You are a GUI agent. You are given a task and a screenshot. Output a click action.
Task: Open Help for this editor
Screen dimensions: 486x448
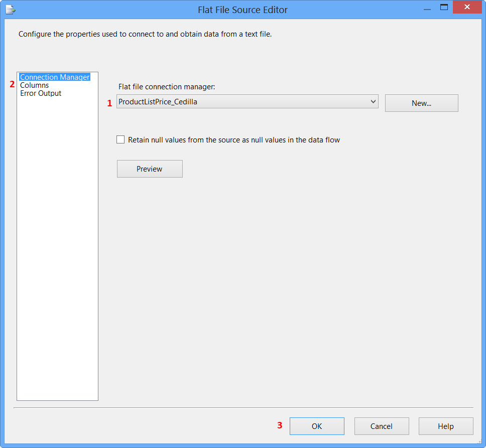[446, 426]
